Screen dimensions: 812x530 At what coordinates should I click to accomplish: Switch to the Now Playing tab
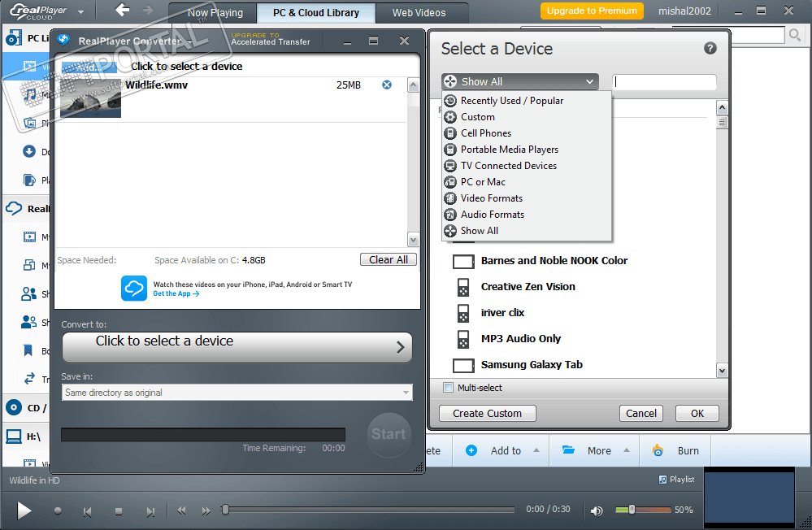215,13
